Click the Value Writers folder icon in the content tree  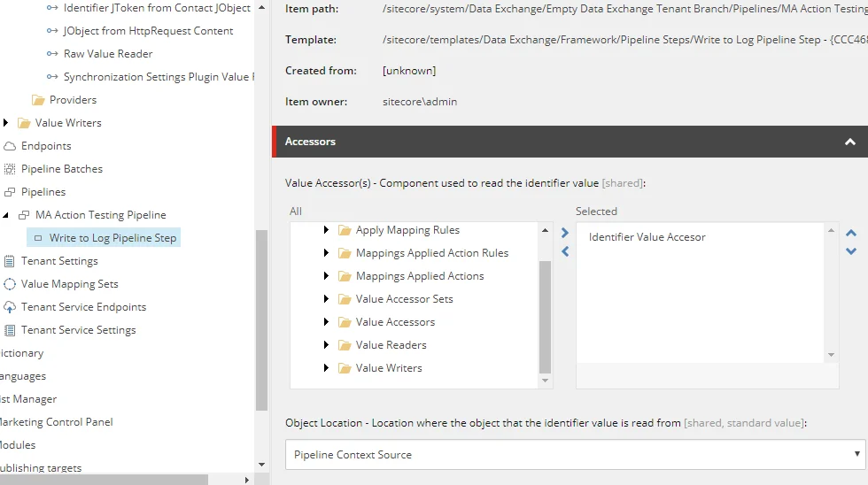[x=24, y=123]
